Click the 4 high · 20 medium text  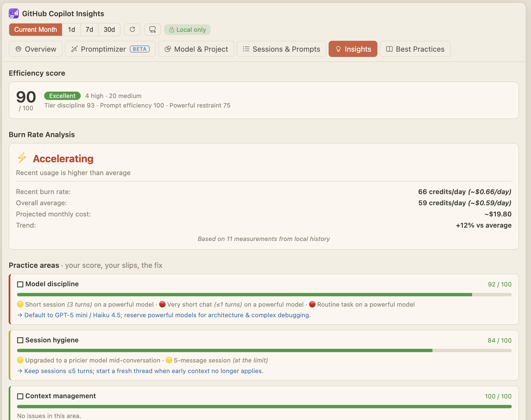pos(113,96)
